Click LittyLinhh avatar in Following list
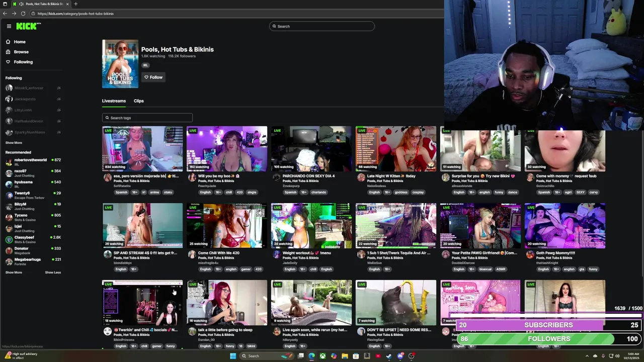Viewport: 644px width, 362px height. click(9, 110)
